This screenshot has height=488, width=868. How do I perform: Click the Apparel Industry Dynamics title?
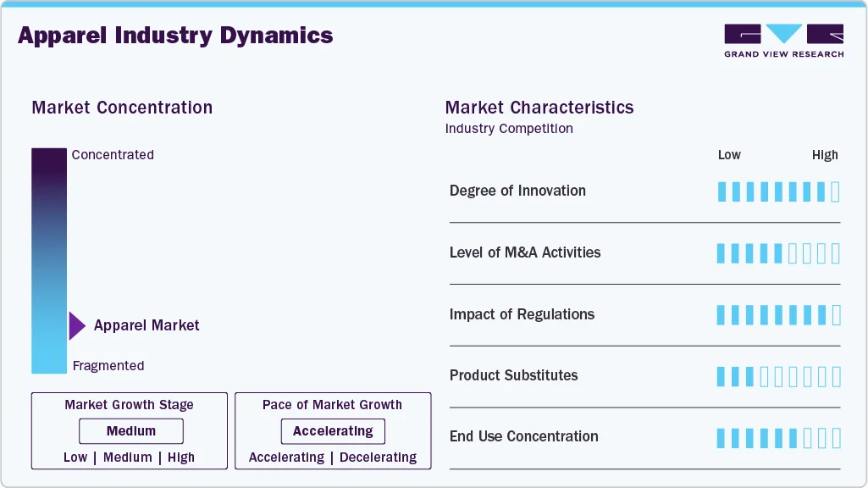175,36
